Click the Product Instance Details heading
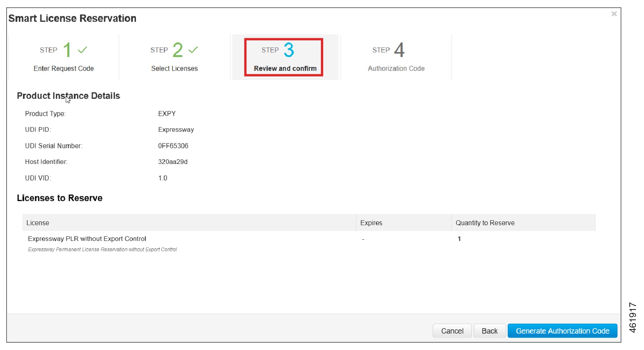 point(68,96)
